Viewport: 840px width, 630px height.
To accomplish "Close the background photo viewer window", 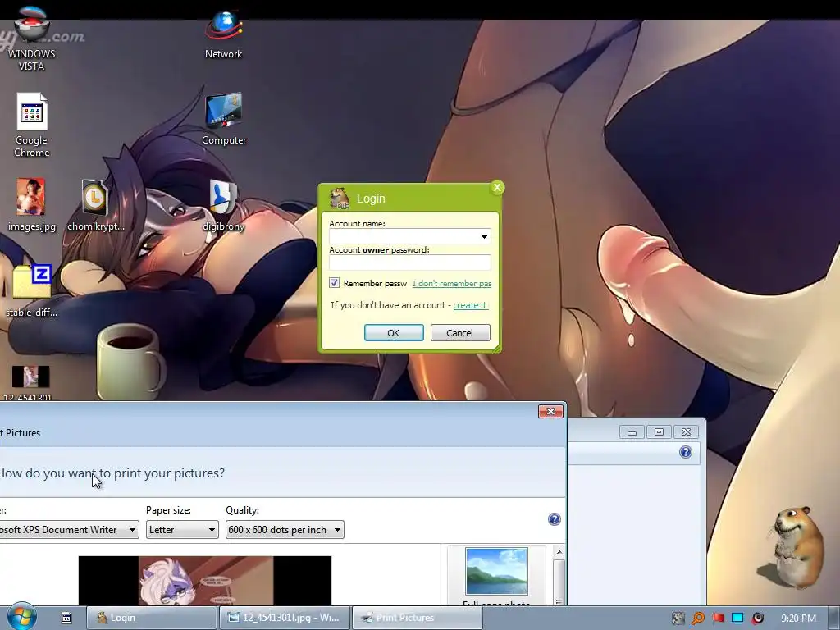I will point(687,431).
